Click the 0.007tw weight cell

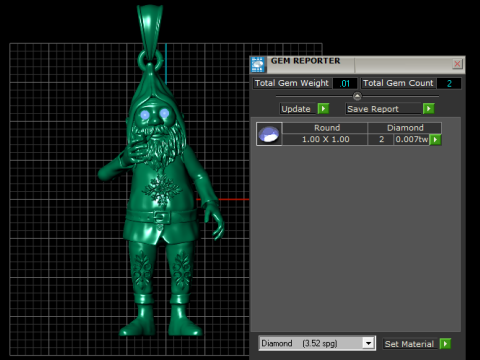point(412,139)
